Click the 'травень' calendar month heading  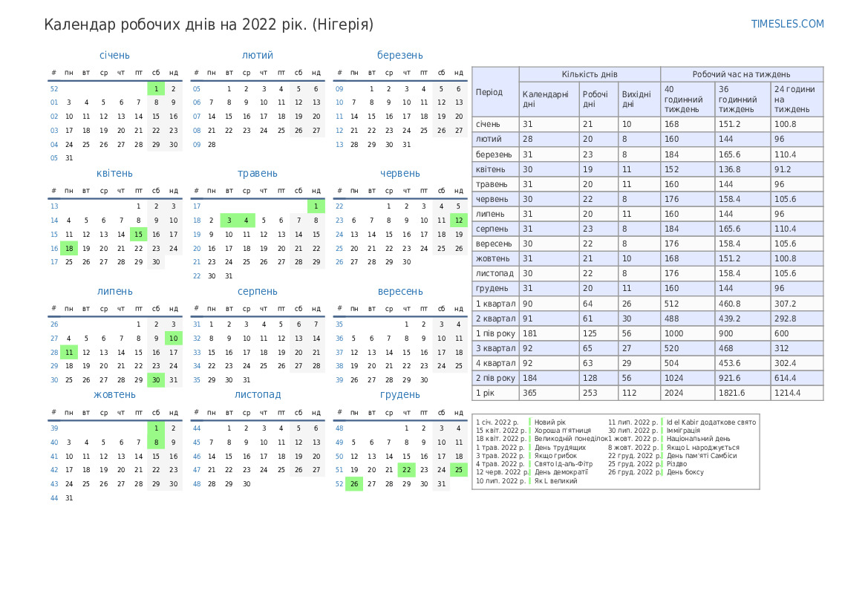tap(258, 173)
